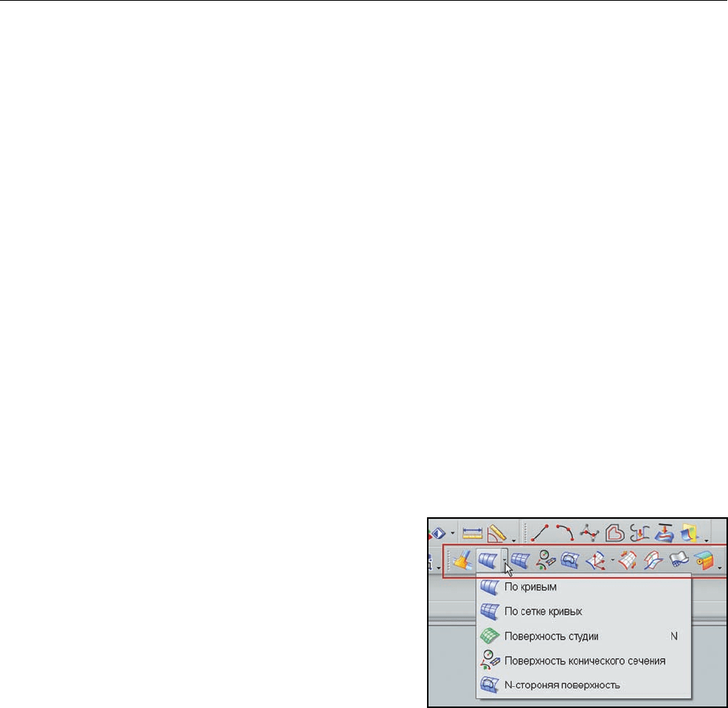The height and width of the screenshot is (708, 728).
Task: Click the red grid surface with orange arrows icon
Action: tap(627, 560)
